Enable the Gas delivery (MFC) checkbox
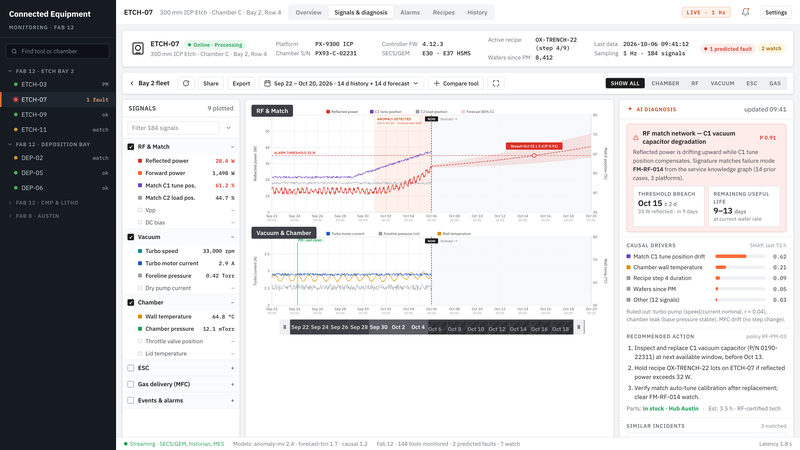This screenshot has width=800, height=450. 131,384
